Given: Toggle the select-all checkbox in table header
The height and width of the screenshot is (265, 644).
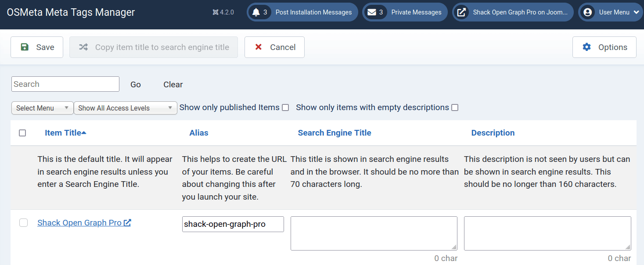Looking at the screenshot, I should [22, 133].
